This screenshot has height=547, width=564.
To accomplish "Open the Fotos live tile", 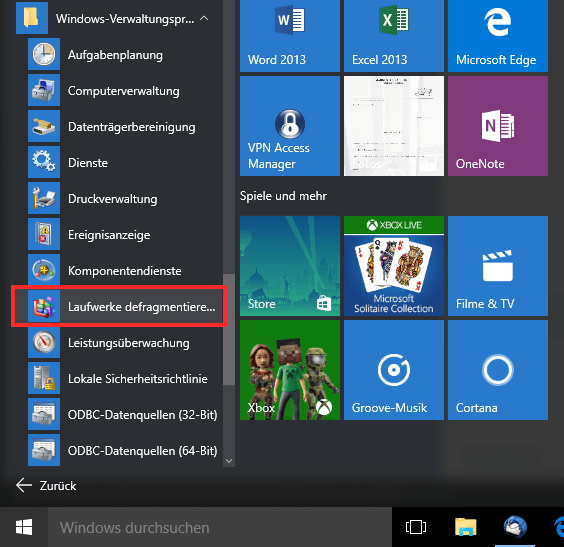I will pos(394,126).
